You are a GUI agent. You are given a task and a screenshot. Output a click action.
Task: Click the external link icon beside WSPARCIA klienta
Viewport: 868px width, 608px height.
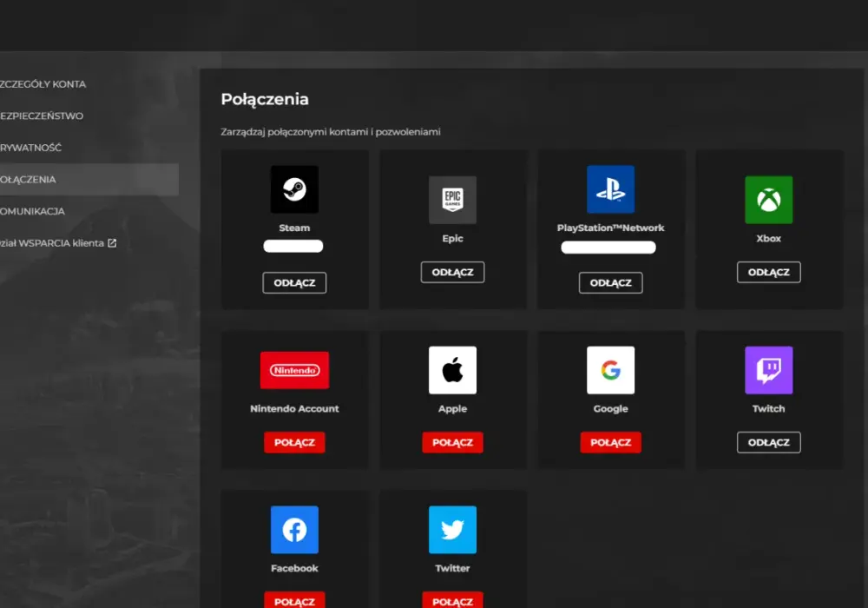point(112,243)
